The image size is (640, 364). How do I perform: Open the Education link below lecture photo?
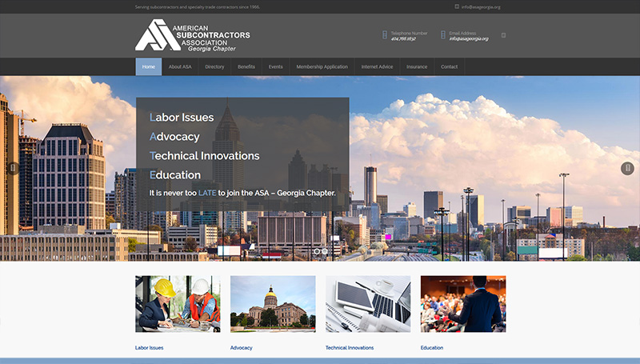coord(432,348)
